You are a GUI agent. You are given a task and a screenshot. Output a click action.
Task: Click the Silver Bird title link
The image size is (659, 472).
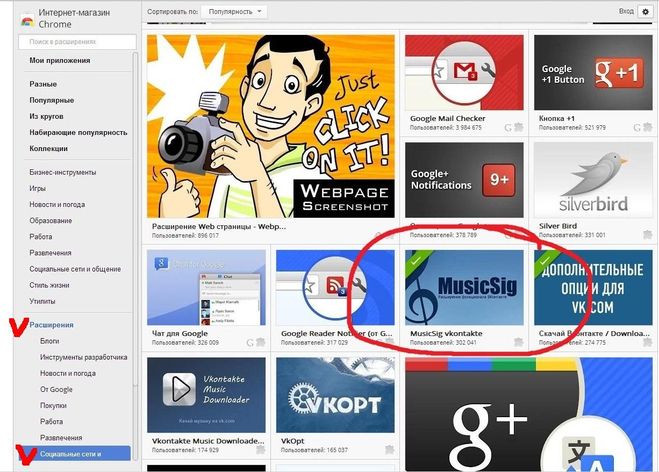click(558, 226)
